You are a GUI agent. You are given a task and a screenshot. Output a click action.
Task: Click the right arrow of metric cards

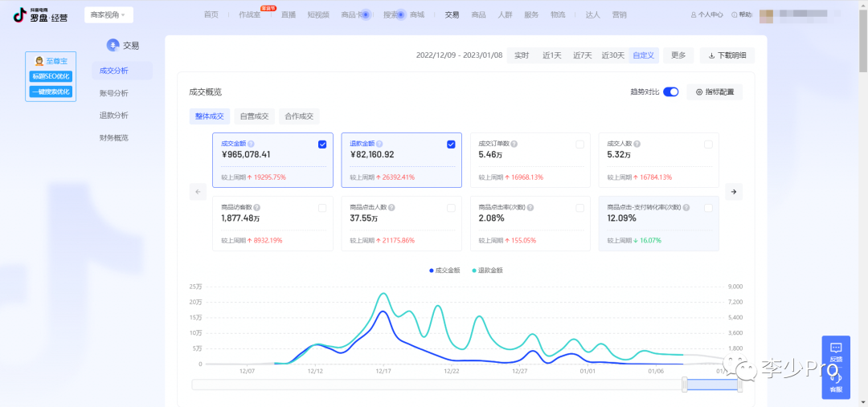[734, 191]
